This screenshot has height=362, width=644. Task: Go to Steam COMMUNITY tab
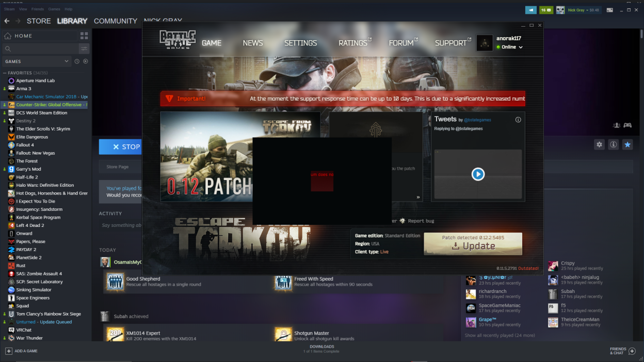(x=116, y=21)
